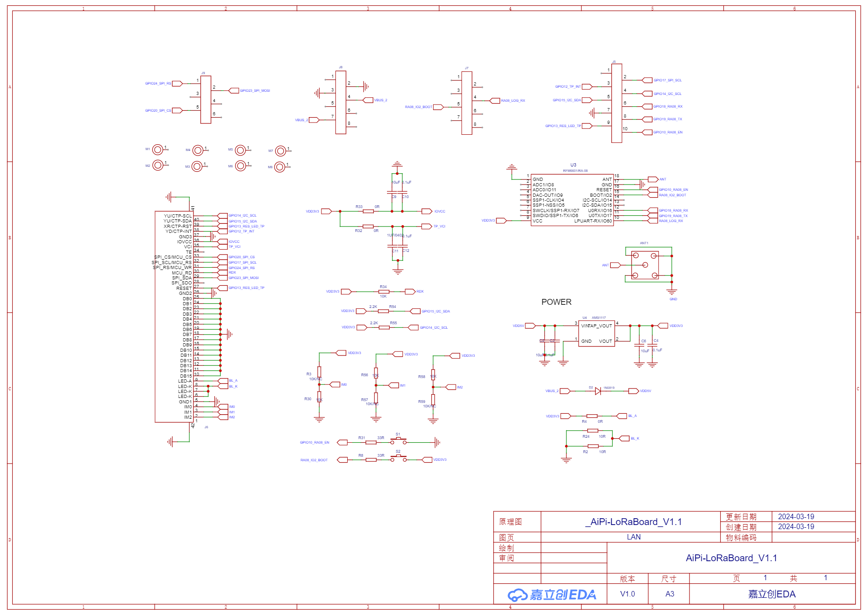Select resistor R34 10K symbol
This screenshot has height=615, width=868.
click(383, 292)
